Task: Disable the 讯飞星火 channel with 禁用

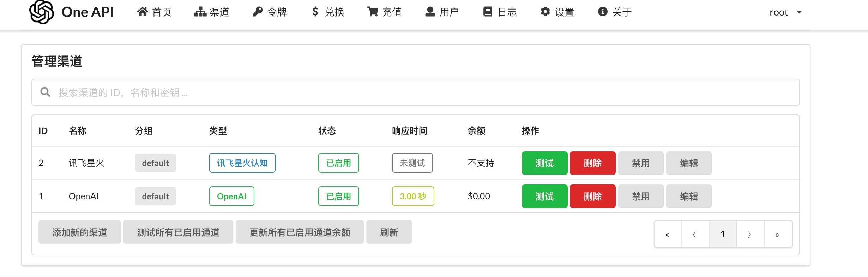Action: [641, 163]
